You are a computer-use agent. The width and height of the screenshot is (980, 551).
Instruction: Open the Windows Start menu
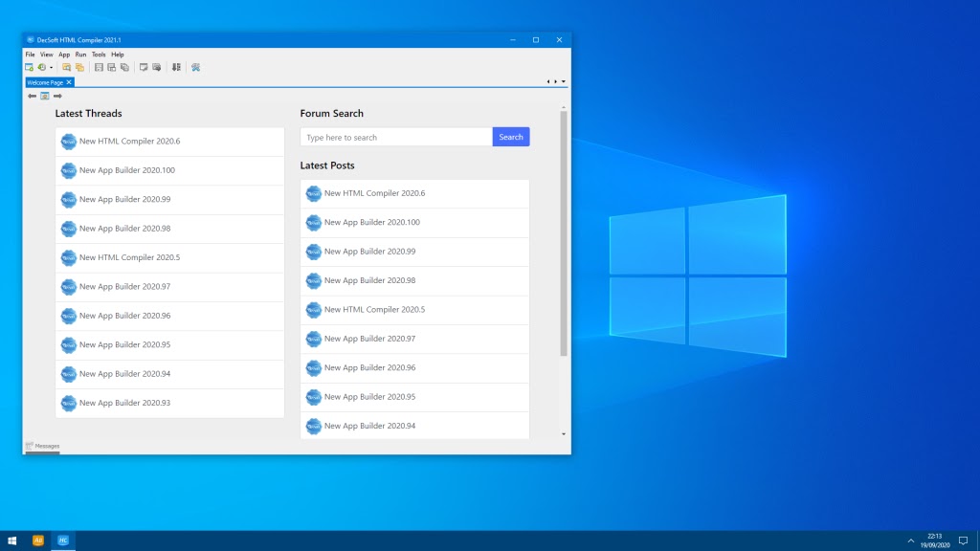point(11,540)
